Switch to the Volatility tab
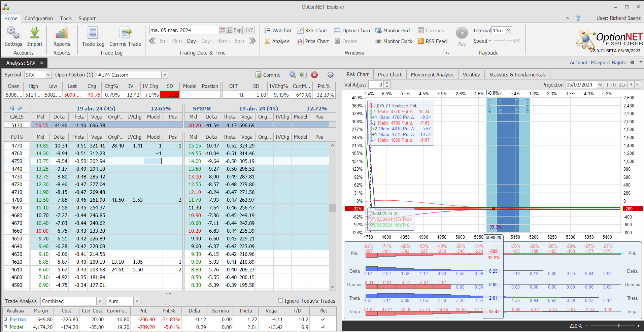The image size is (644, 332). (471, 74)
